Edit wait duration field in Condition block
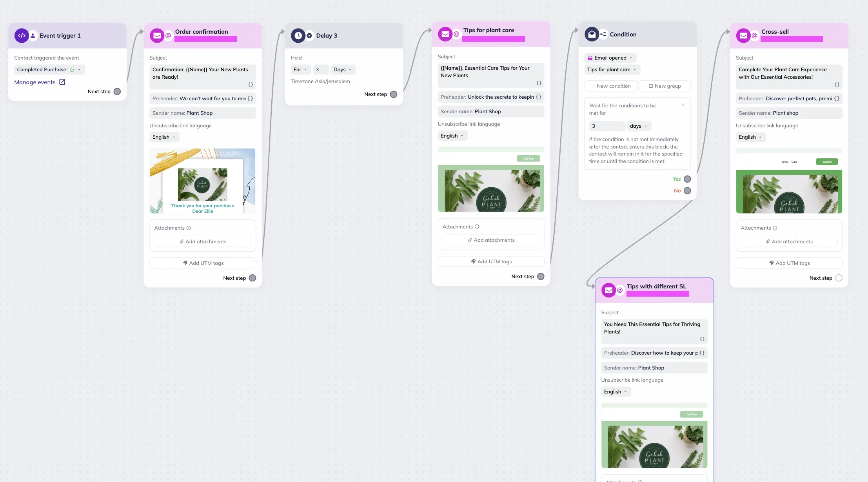Viewport: 868px width, 482px height. tap(607, 126)
